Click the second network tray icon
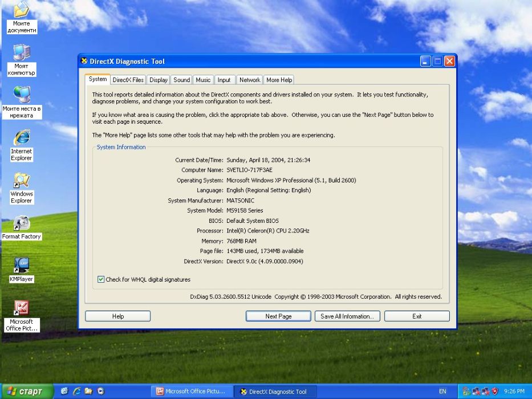This screenshot has height=399, width=532. click(x=476, y=391)
